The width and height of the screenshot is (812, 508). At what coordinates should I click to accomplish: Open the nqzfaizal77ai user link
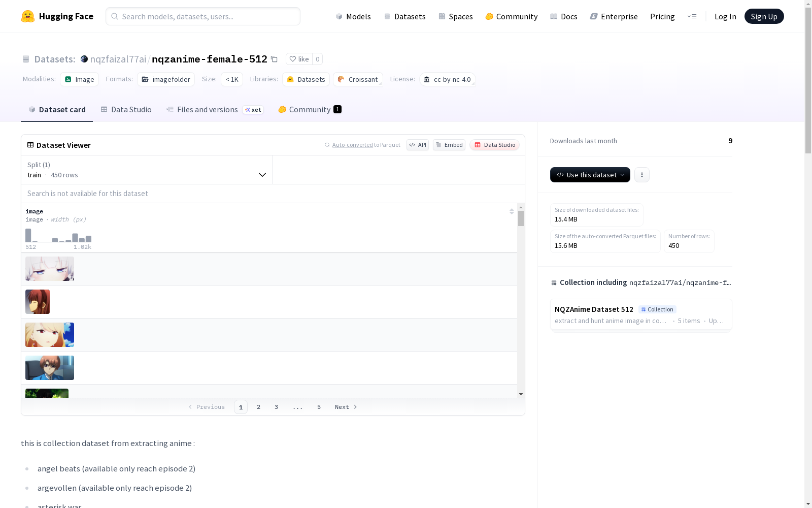118,59
